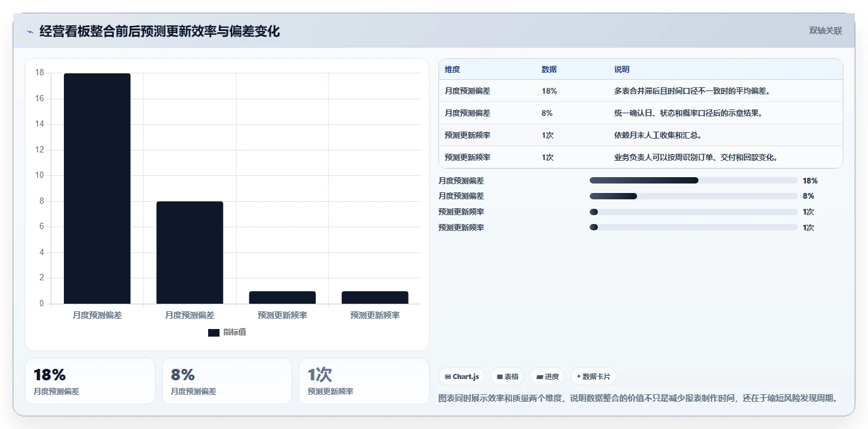Click the y-axis tick label 14
868x429 pixels.
click(40, 124)
